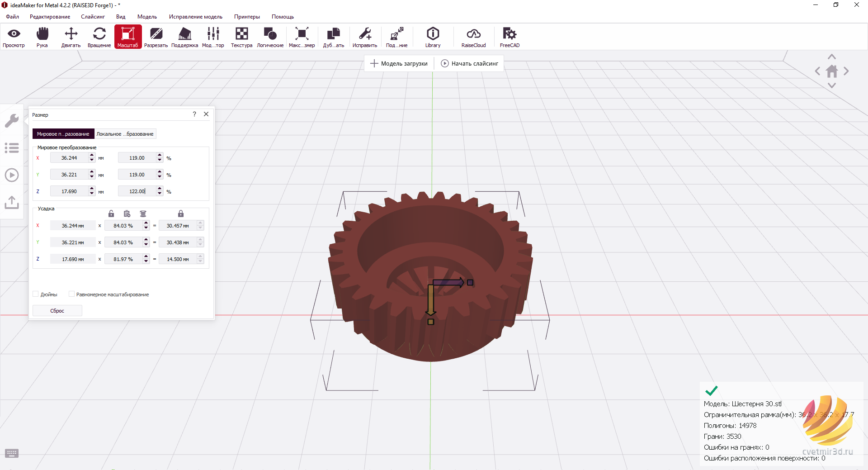Open the connection tool (Под...ние)
868x470 pixels.
pos(397,37)
